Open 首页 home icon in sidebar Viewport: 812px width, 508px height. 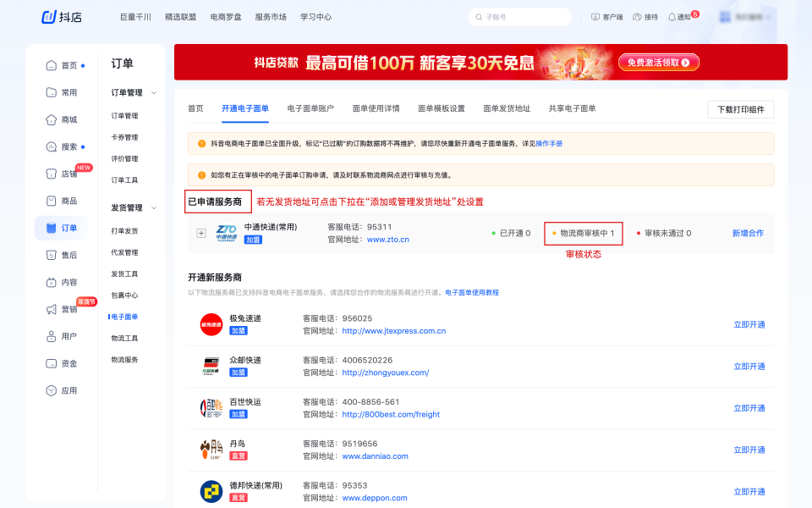point(52,65)
